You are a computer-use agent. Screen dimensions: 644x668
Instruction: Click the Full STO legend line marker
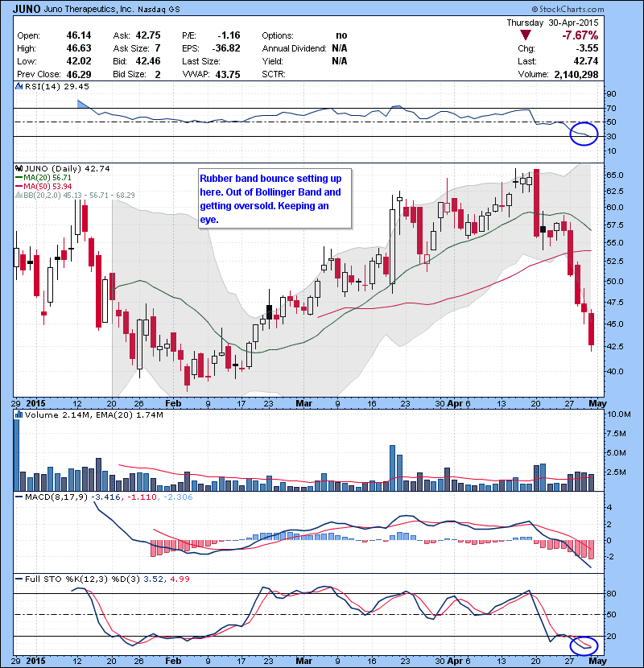19,579
